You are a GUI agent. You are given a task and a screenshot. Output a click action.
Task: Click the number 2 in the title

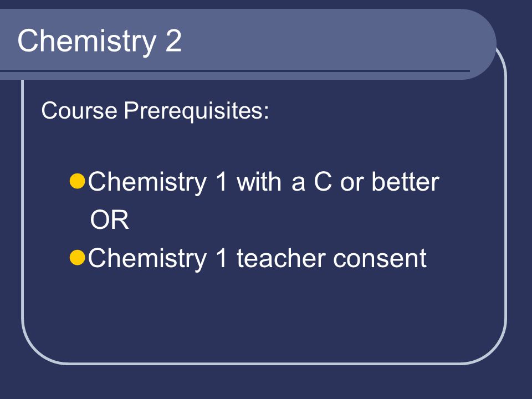173,40
